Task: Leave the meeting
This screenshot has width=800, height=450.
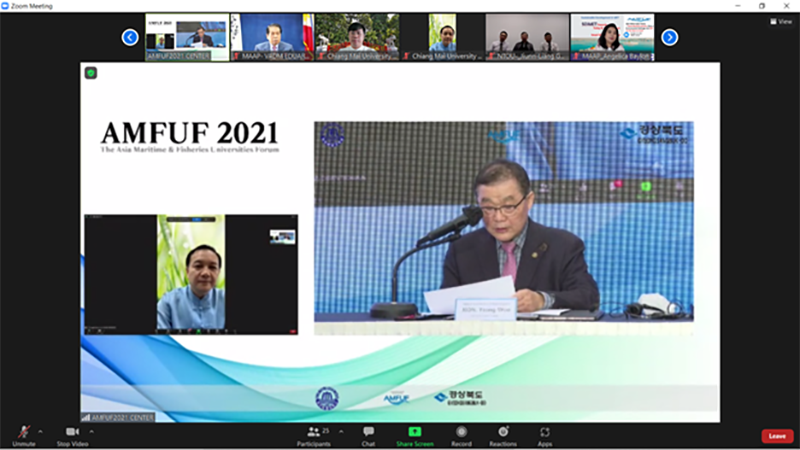Action: pos(777,436)
